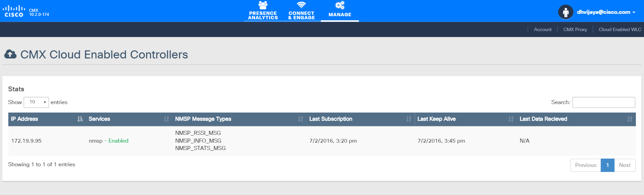The height and width of the screenshot is (195, 644).
Task: Click the CMX Cloud Enabled Controllers heading
Action: click(104, 54)
